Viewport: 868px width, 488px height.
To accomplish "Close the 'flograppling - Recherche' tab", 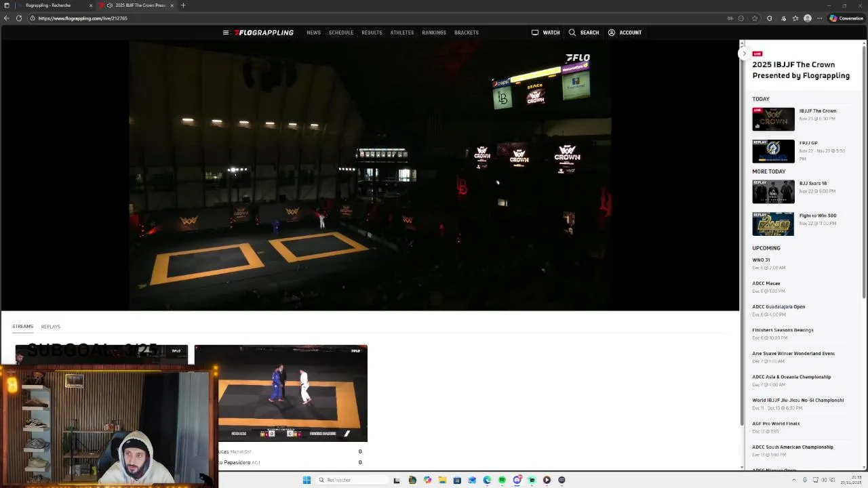I will (x=91, y=5).
